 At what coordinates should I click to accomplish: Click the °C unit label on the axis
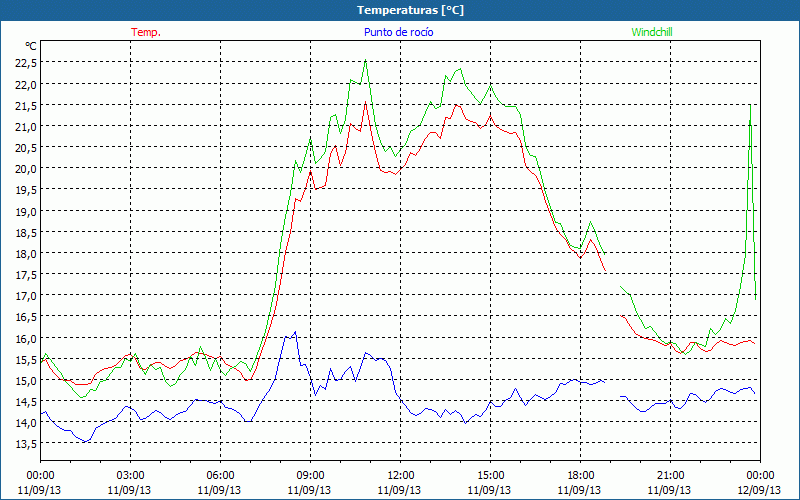click(31, 46)
